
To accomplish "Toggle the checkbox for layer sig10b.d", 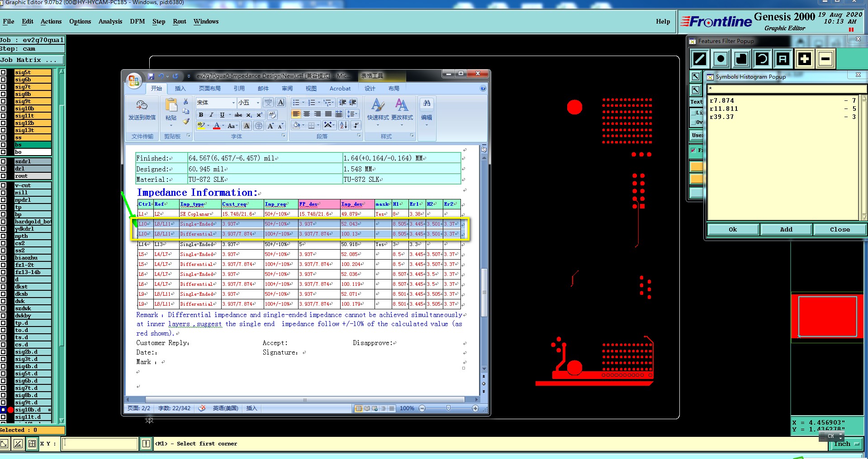I will click(x=3, y=410).
